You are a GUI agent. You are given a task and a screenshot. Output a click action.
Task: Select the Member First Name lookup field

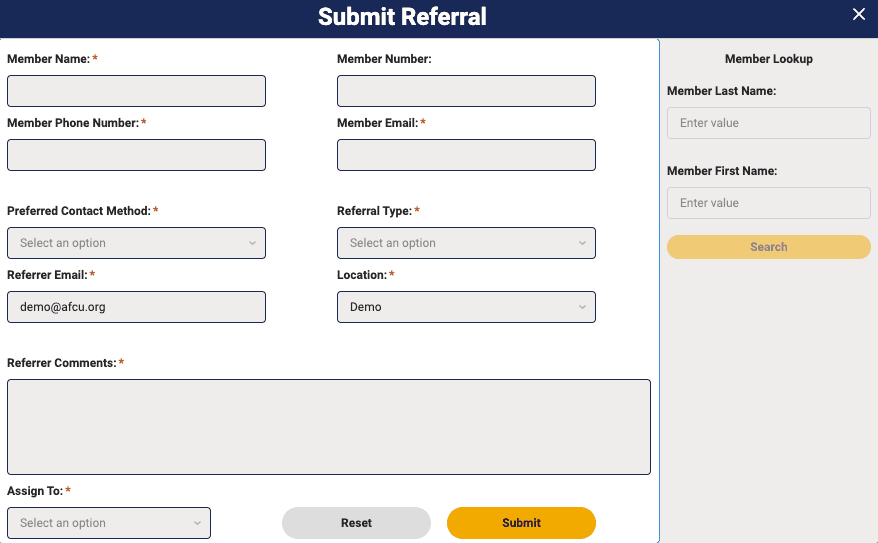(768, 203)
